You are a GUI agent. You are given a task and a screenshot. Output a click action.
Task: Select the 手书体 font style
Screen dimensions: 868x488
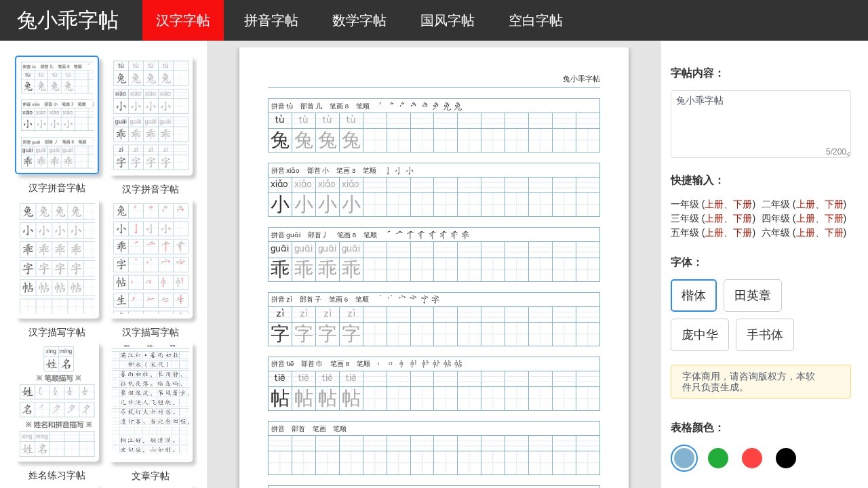click(764, 334)
